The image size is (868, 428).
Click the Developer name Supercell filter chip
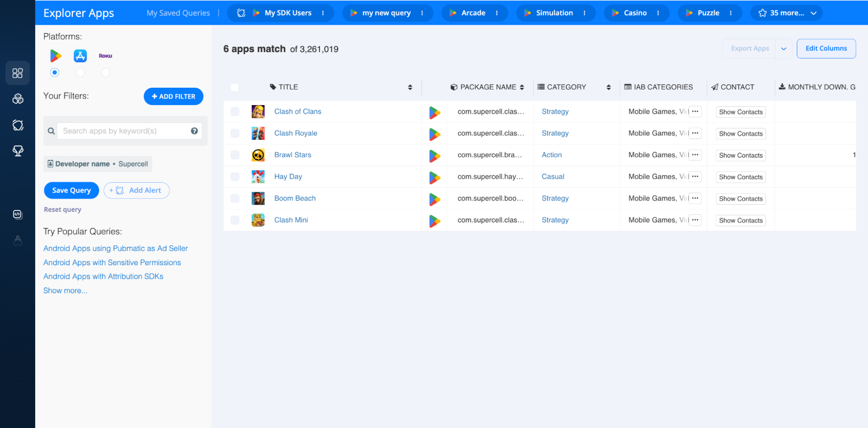coord(98,164)
